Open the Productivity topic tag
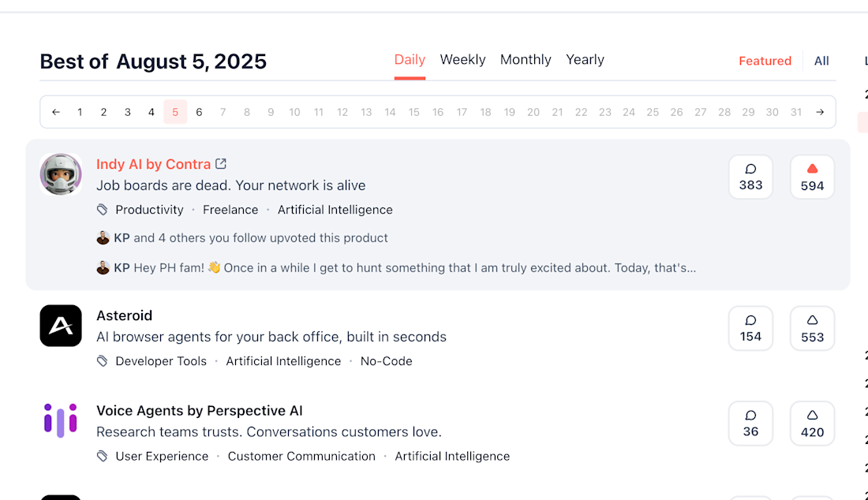The width and height of the screenshot is (868, 500). click(x=149, y=210)
